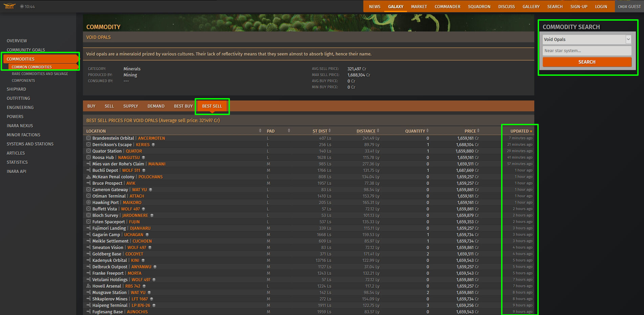Sort table by Location column arrows
This screenshot has width=644, height=315.
tap(260, 131)
